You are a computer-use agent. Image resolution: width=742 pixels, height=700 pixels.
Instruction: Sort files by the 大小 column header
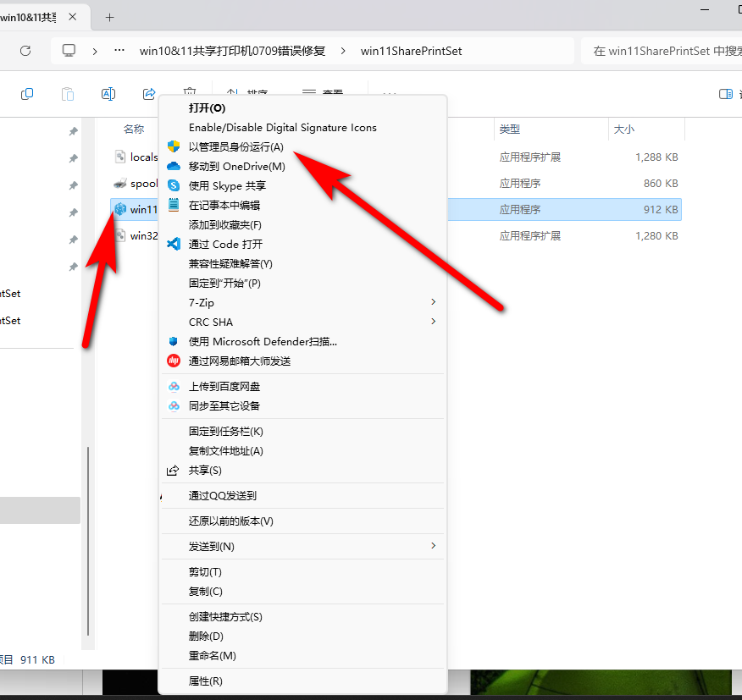(623, 130)
